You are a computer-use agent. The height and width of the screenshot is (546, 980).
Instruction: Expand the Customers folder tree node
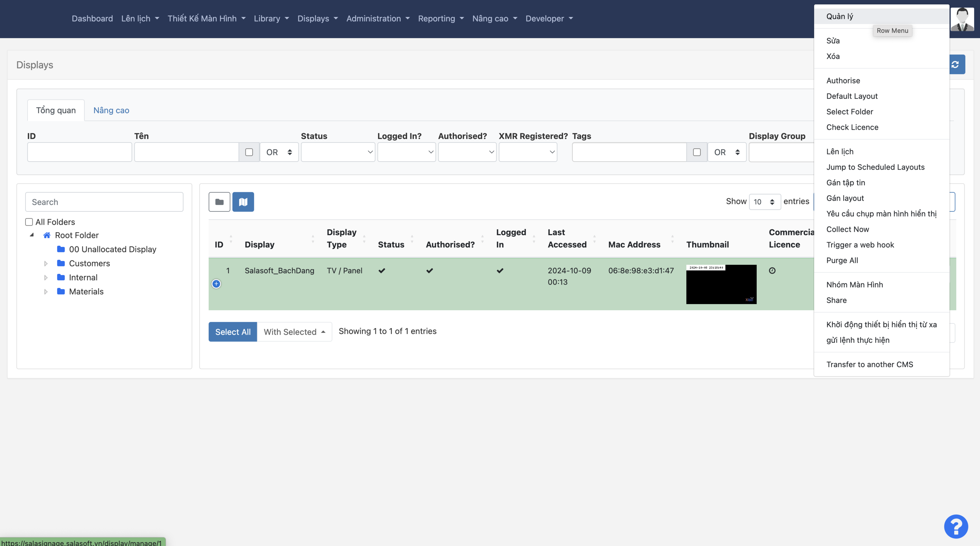click(x=46, y=264)
